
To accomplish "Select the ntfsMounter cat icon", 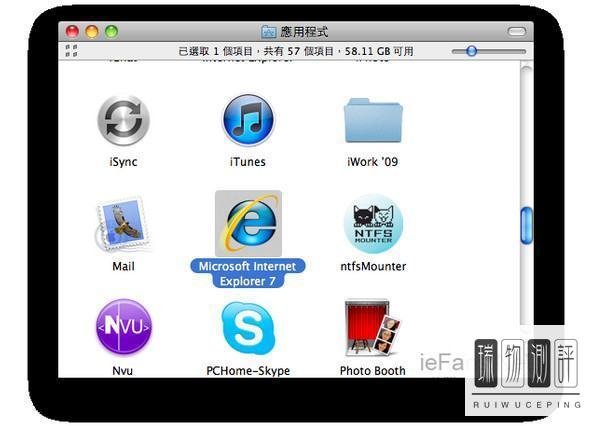I will 373,224.
